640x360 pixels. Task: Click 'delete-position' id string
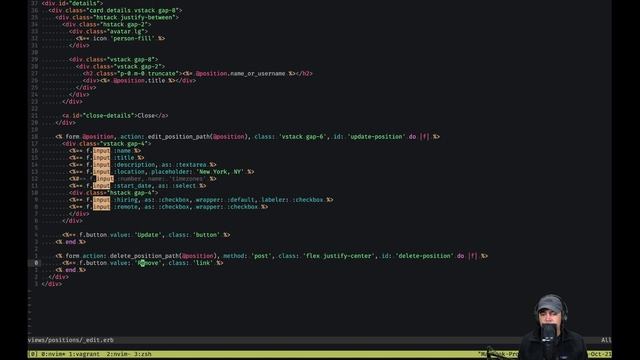click(x=424, y=256)
